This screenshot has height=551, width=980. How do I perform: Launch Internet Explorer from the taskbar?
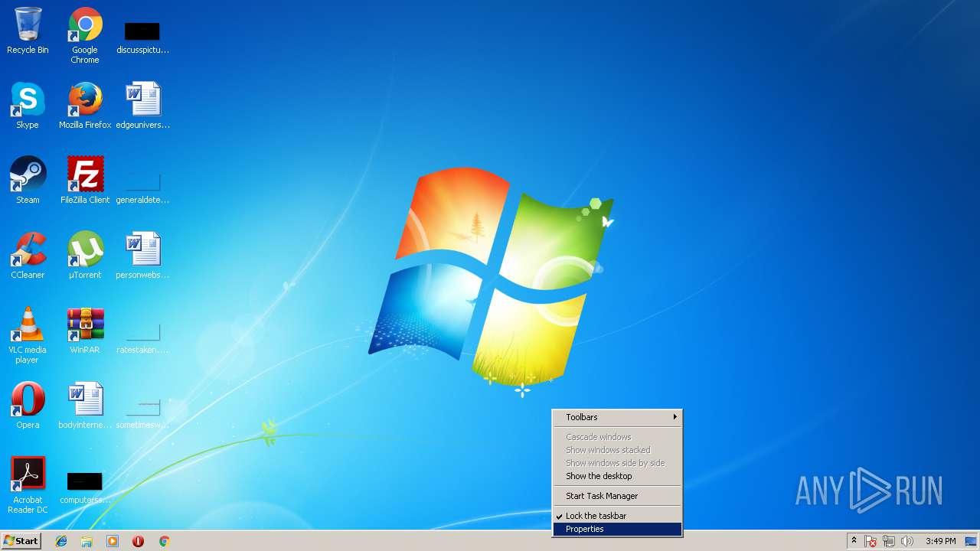tap(61, 541)
